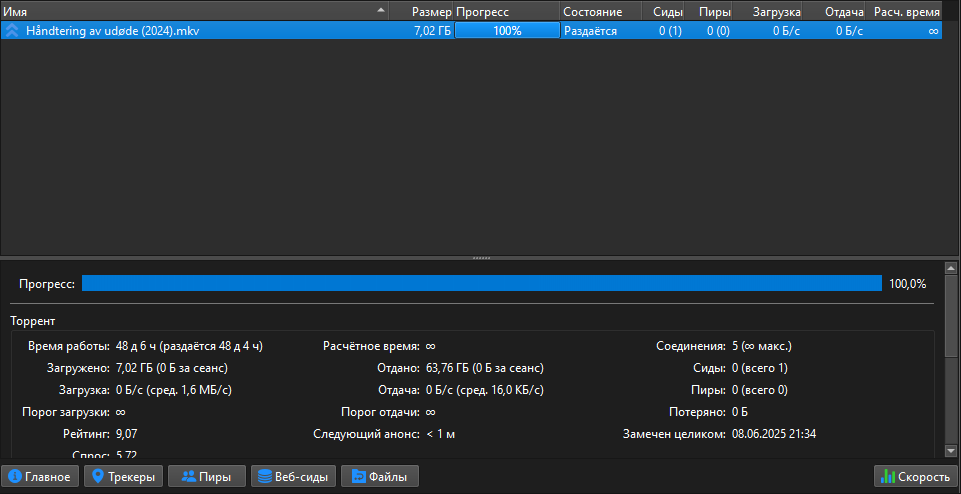Switch to the Трекеры tab
The height and width of the screenshot is (494, 961).
[123, 476]
